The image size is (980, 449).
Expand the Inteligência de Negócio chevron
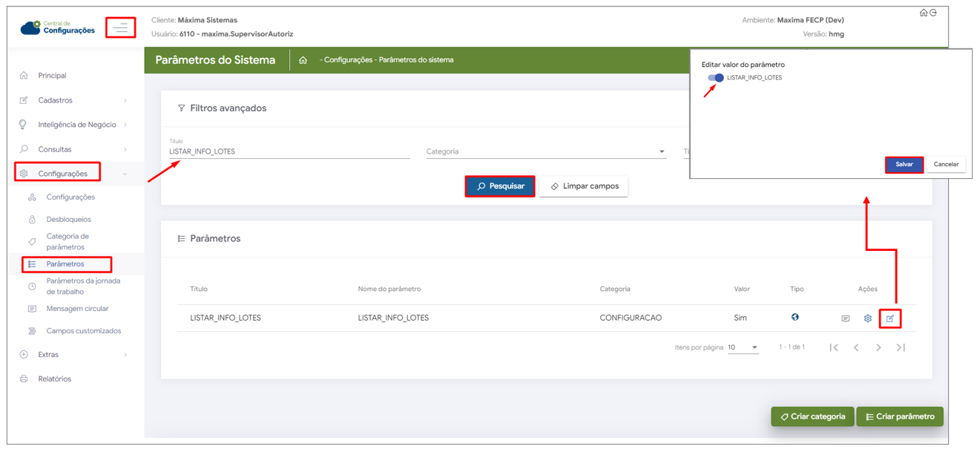click(x=125, y=125)
